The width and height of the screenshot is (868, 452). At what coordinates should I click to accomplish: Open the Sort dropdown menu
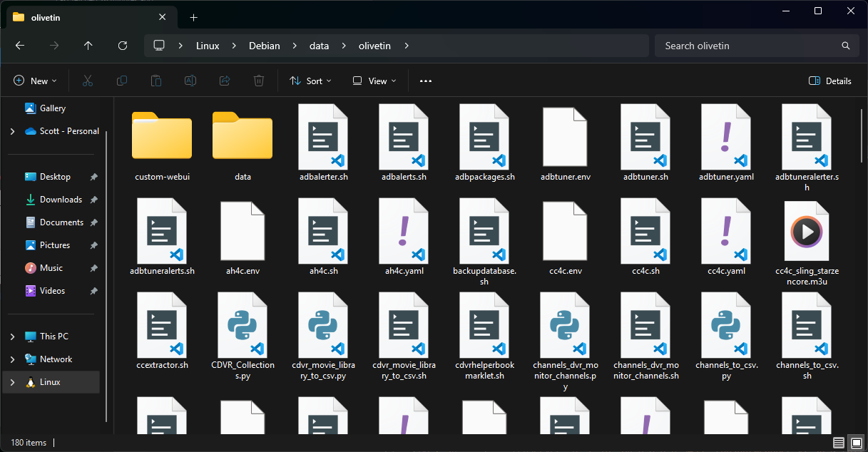pos(310,81)
